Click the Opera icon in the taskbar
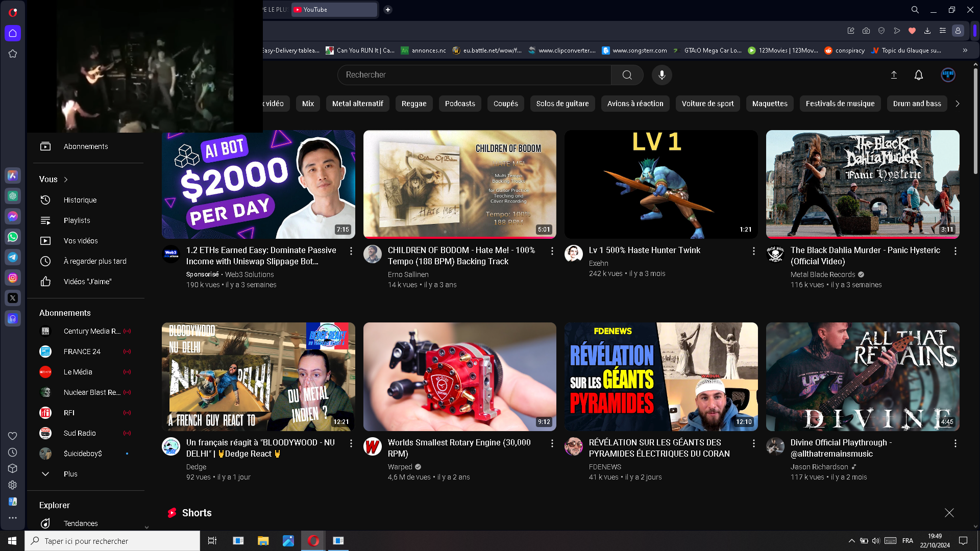980x551 pixels. [313, 541]
